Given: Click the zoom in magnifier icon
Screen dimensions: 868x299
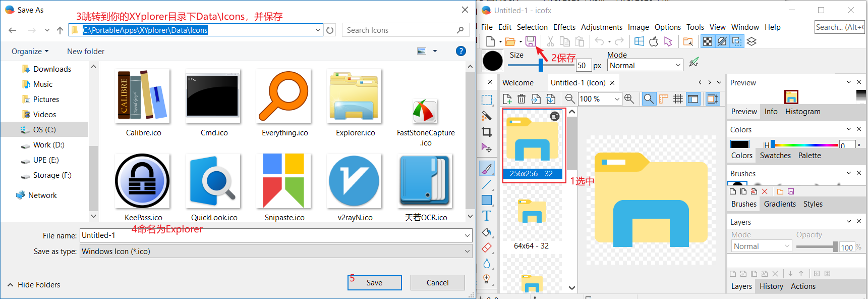Looking at the screenshot, I should 629,99.
